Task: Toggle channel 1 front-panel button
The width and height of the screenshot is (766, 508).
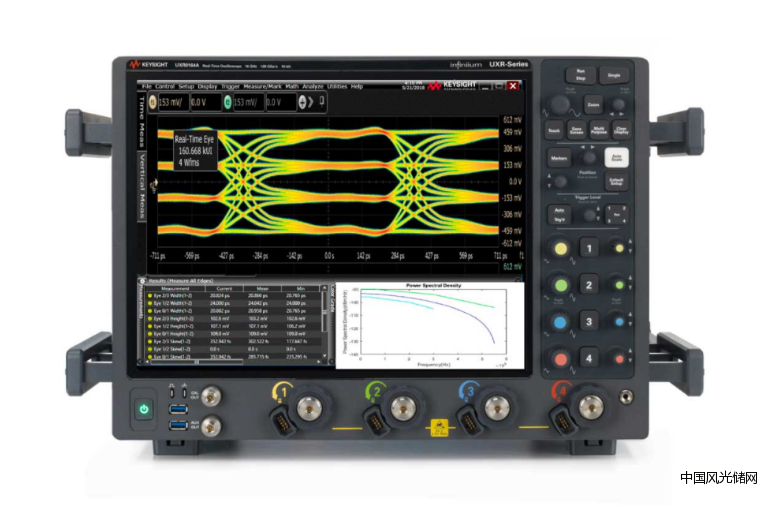Action: tap(589, 248)
